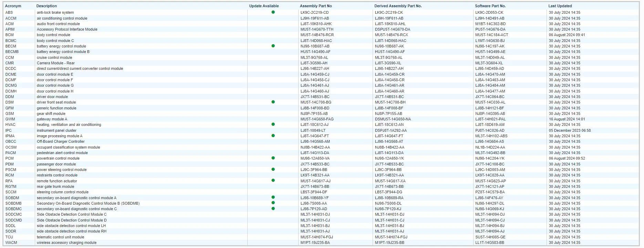The image size is (644, 248).
Task: Select the ACCM acronym cell
Action: pos(11,18)
